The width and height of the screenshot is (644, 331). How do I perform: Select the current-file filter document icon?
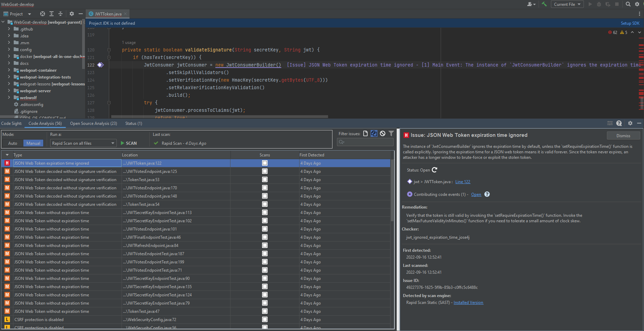(x=365, y=133)
